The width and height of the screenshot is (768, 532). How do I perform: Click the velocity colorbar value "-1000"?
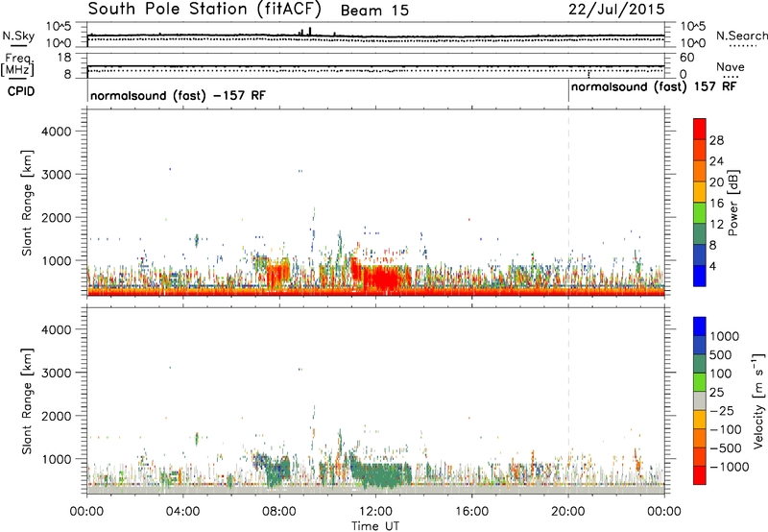pos(729,467)
